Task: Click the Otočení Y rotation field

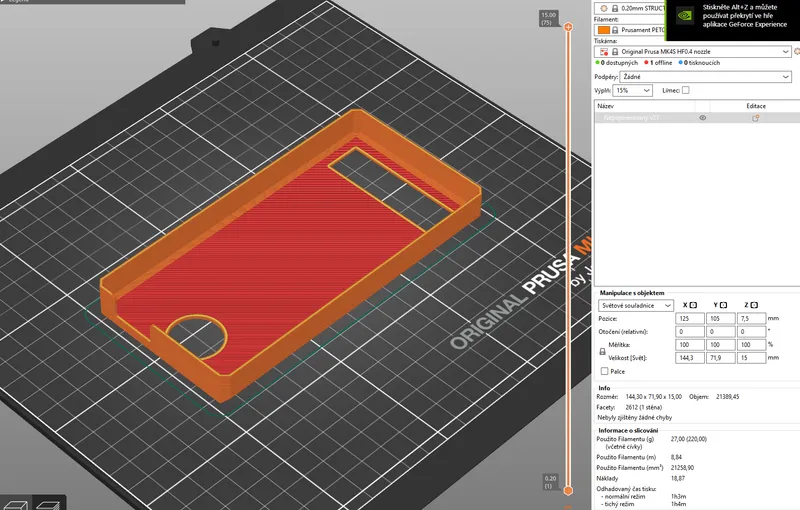Action: (720, 332)
